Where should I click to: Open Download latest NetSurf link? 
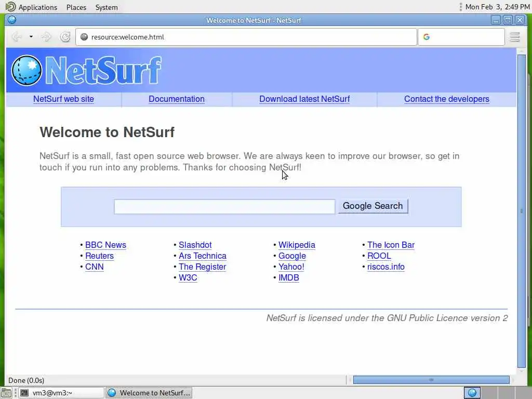pyautogui.click(x=304, y=99)
